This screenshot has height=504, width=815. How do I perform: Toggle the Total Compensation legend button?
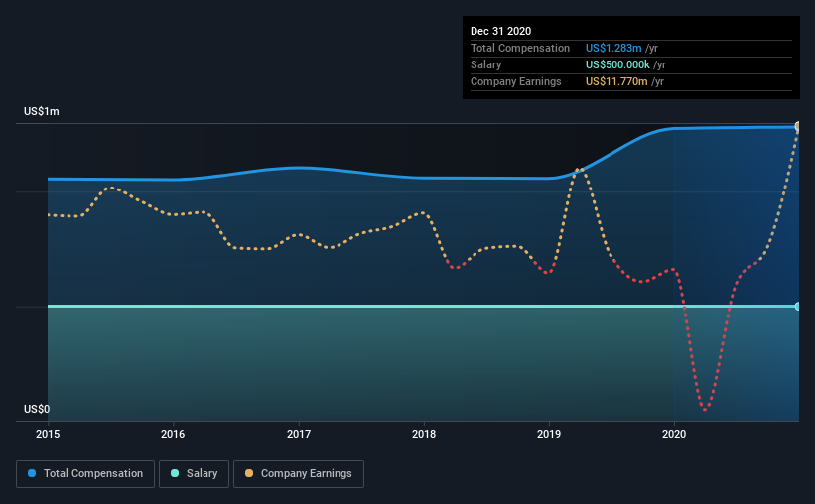point(85,474)
